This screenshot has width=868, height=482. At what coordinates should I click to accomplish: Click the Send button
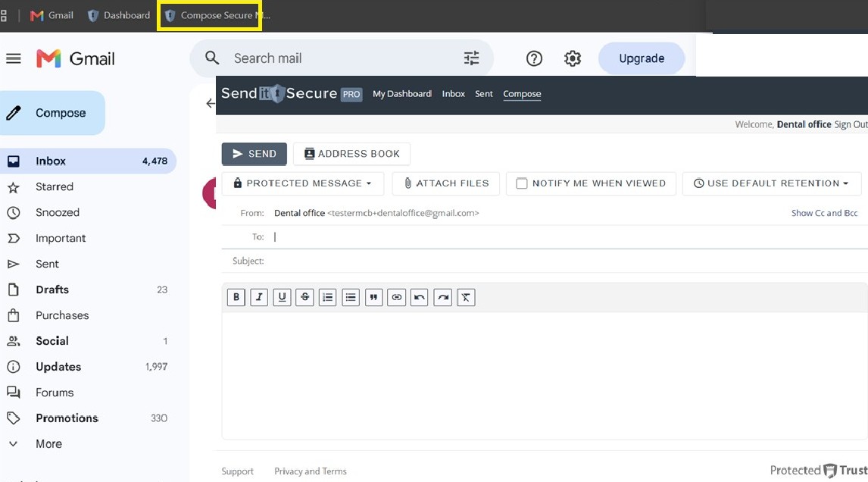(x=254, y=153)
